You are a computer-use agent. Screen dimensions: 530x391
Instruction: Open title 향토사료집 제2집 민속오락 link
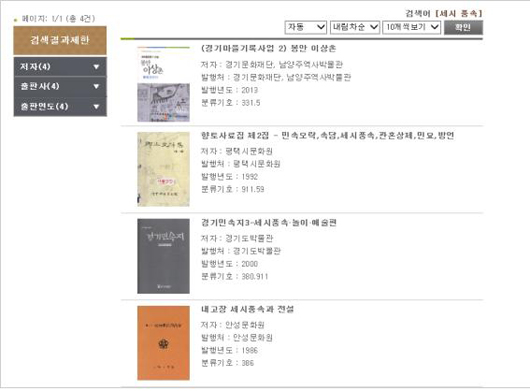328,136
